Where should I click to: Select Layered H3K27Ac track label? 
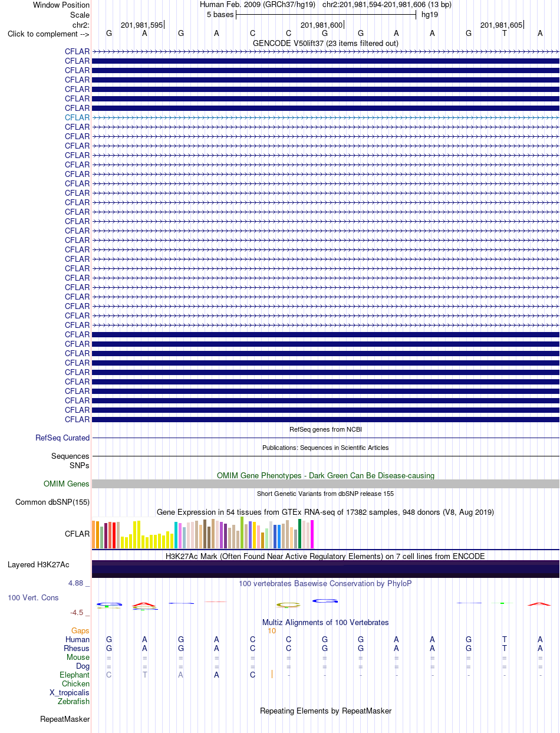point(38,564)
